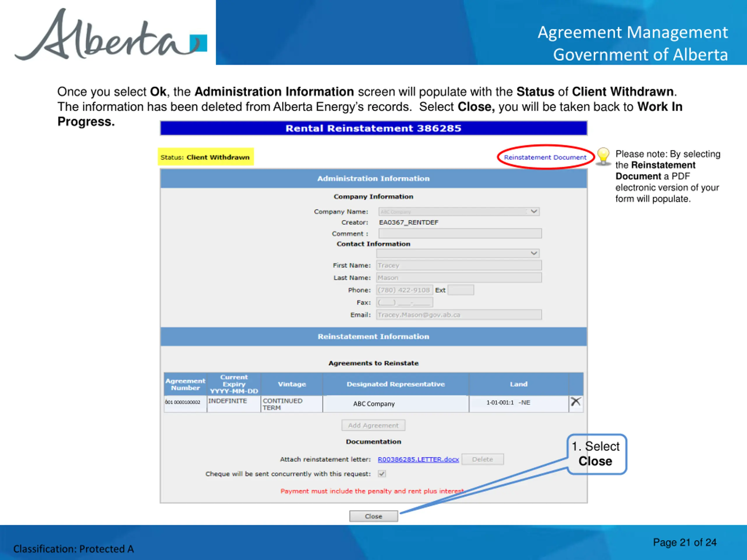747x560 pixels.
Task: Click the Ext field
Action: [x=461, y=290]
